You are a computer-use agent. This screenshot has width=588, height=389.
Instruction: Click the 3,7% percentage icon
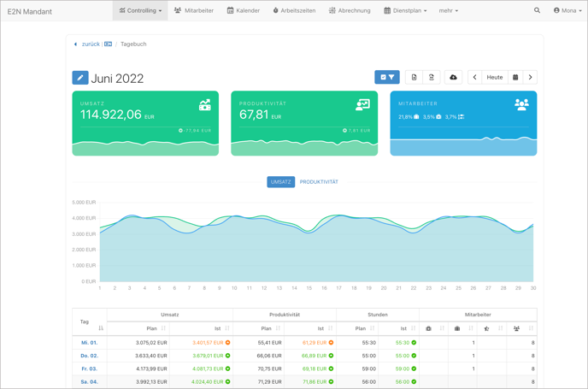click(461, 117)
